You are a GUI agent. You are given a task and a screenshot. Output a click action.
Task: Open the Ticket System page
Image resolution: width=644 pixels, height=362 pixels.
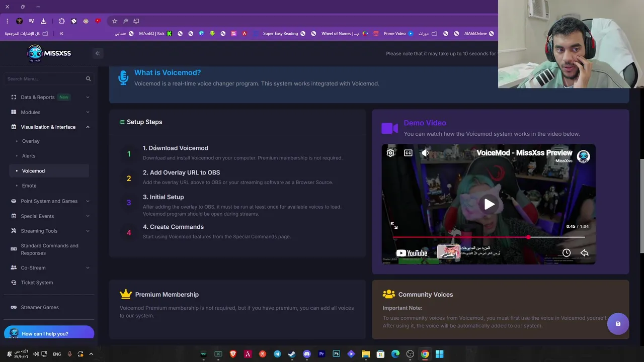coord(37,283)
